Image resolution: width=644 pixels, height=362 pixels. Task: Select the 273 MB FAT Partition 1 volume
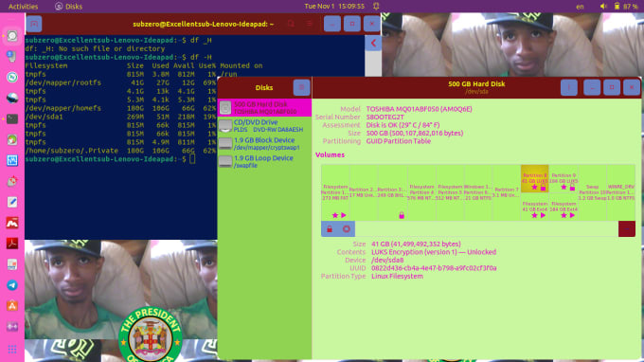coord(335,192)
